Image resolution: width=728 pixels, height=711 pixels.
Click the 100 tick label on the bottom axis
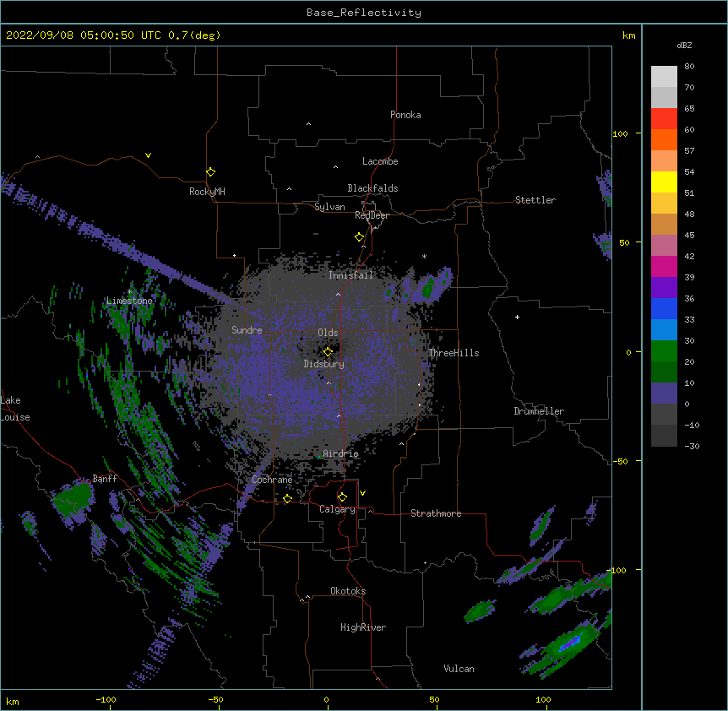click(x=543, y=699)
